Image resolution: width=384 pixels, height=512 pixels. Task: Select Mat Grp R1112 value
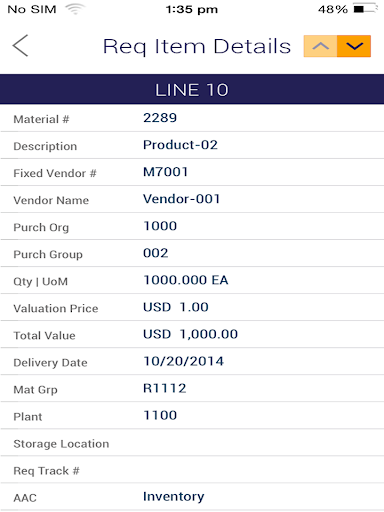165,388
